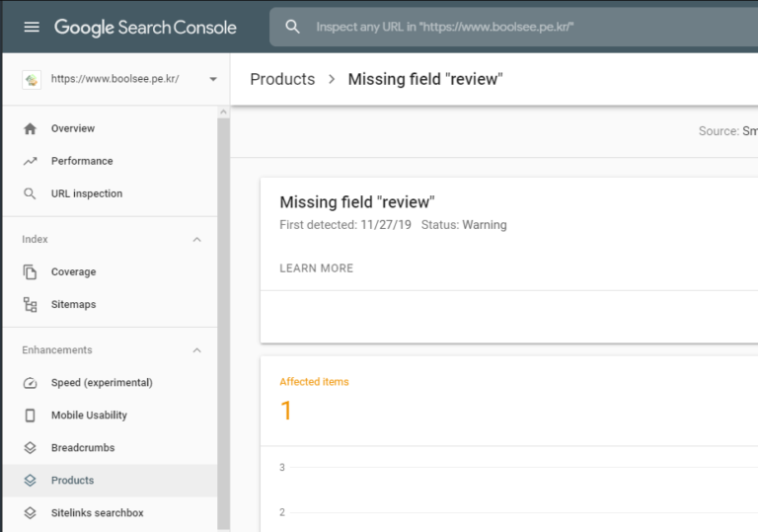This screenshot has width=758, height=532.
Task: Click the search magnifier icon
Action: click(x=292, y=27)
